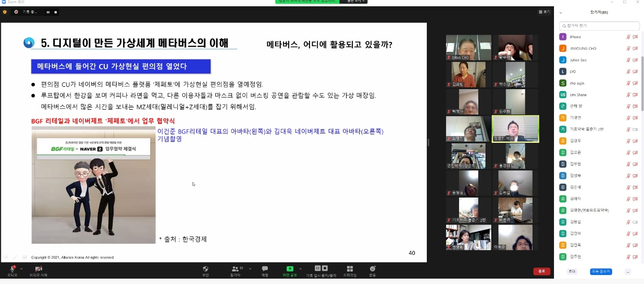644x284 pixels.
Task: Click the '* 출처 : 한국경제' source text
Action: 183,239
